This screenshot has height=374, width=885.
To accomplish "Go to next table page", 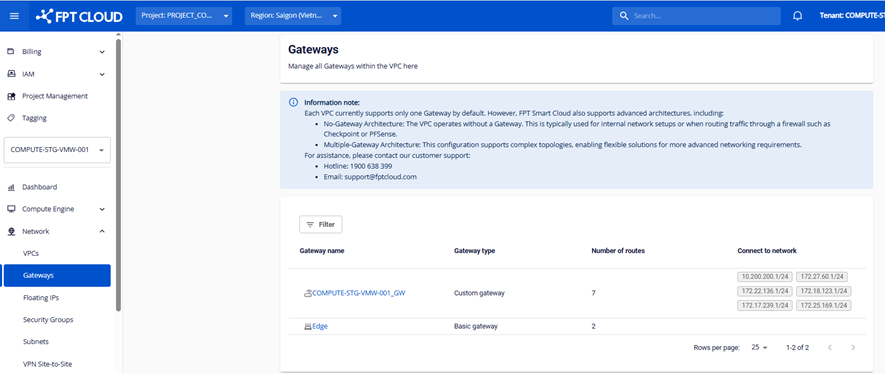I will pos(853,347).
